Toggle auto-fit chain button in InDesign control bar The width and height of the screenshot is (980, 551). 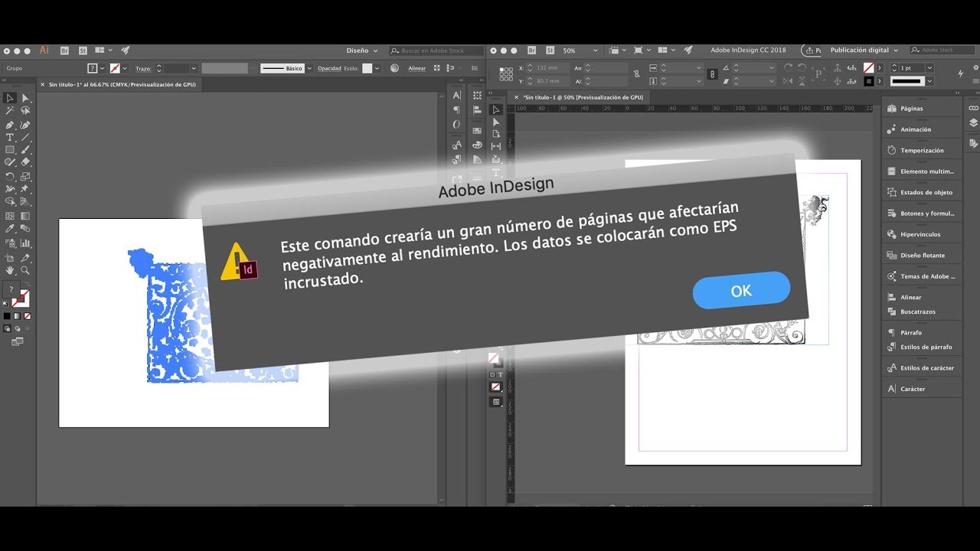coord(712,74)
